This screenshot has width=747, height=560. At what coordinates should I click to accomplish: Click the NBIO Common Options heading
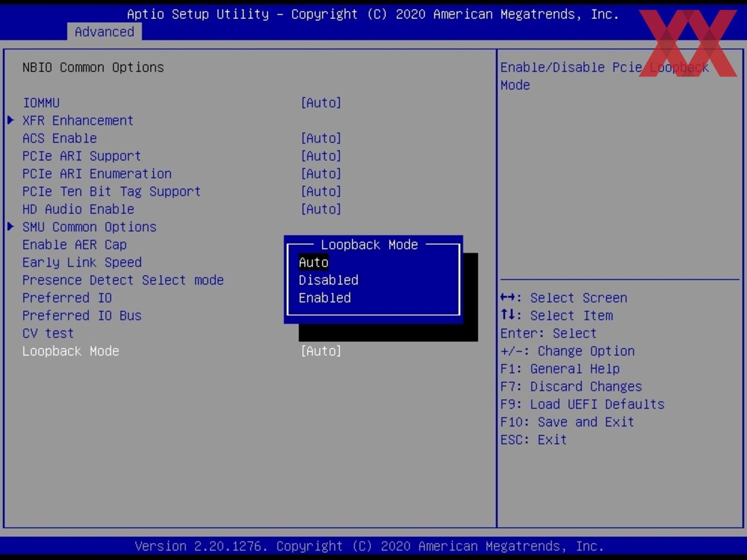93,67
